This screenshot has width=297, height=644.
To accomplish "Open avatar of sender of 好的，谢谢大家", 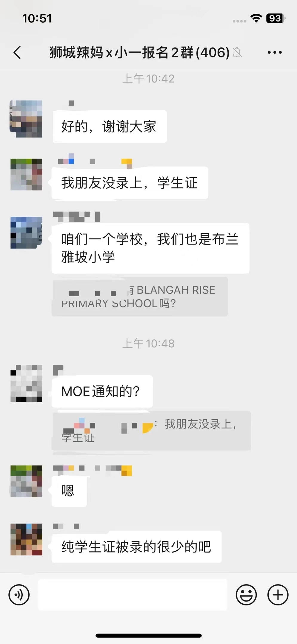I will pos(26,119).
